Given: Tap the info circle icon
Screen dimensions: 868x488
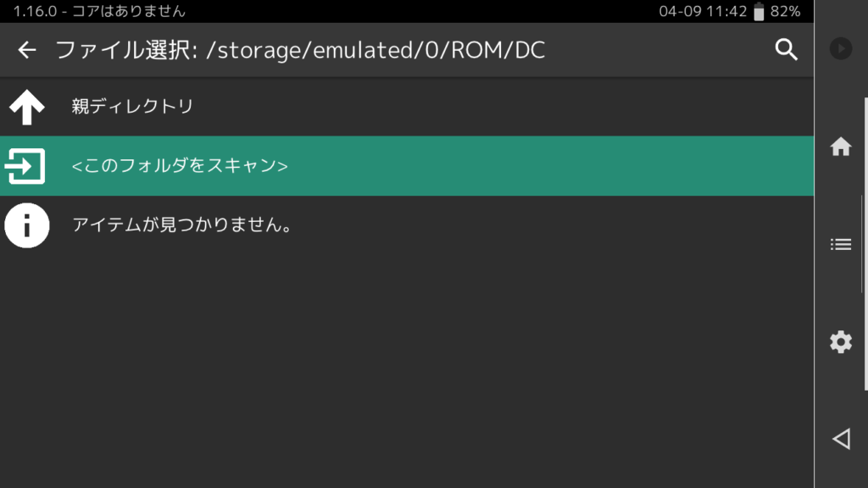Looking at the screenshot, I should (26, 225).
